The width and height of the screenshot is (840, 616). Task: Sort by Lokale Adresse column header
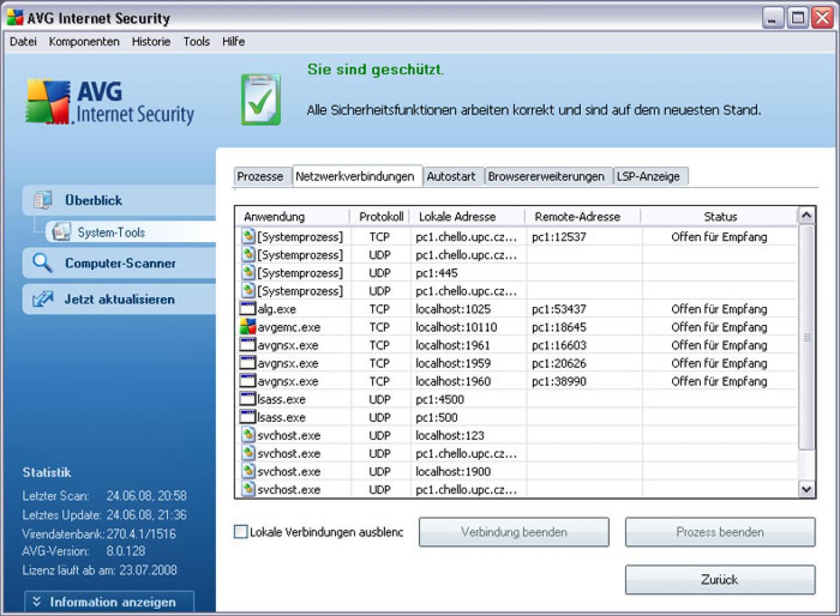pyautogui.click(x=468, y=216)
